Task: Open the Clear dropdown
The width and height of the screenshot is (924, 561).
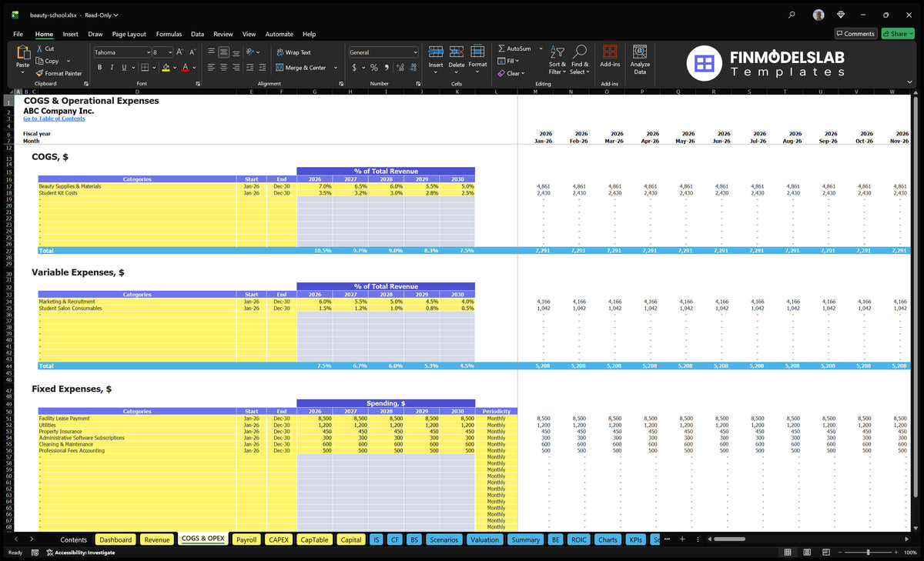Action: 510,73
